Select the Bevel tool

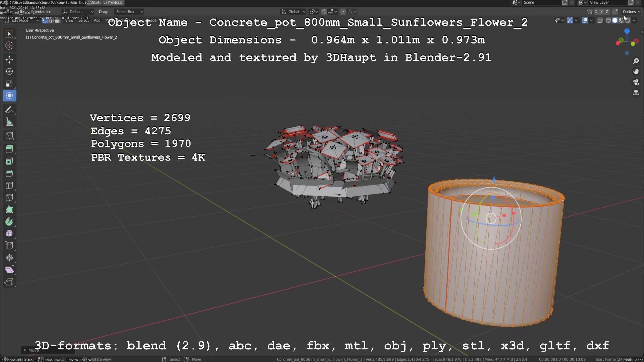click(x=9, y=173)
